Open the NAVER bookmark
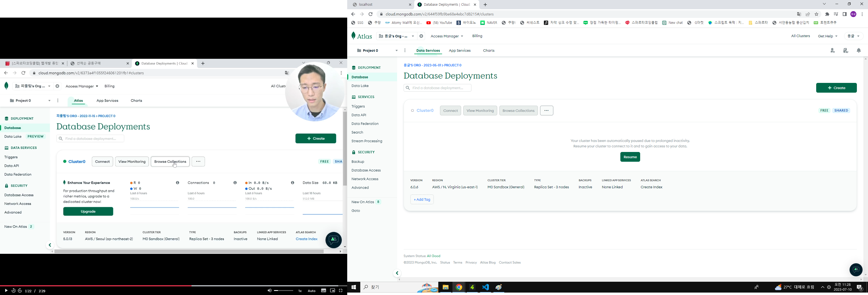The height and width of the screenshot is (295, 868). click(489, 23)
